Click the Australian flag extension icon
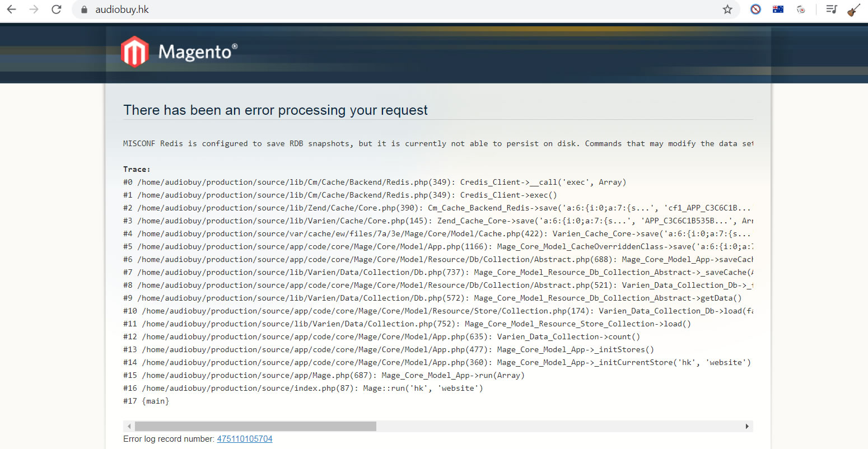The width and height of the screenshot is (868, 449). click(x=778, y=9)
